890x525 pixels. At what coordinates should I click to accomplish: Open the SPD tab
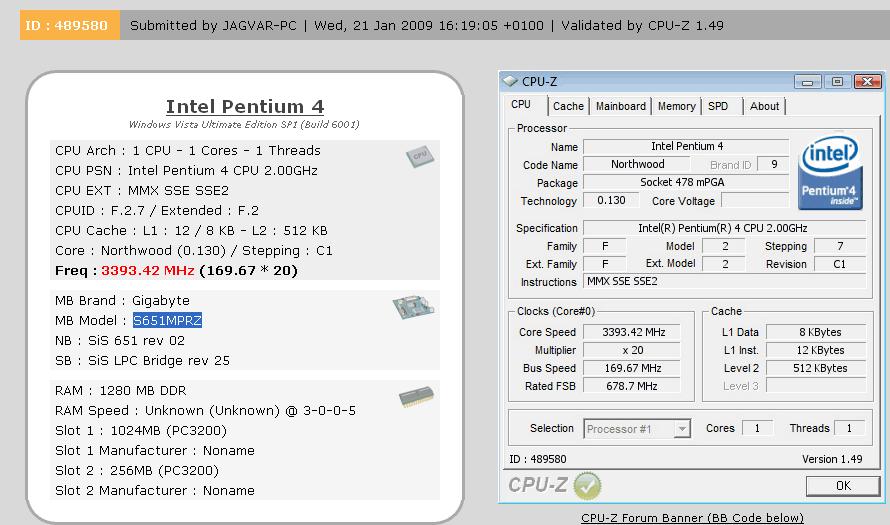pyautogui.click(x=718, y=106)
